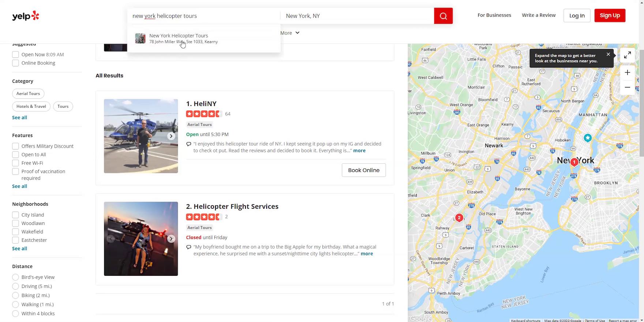Open Write a Review page
The height and width of the screenshot is (322, 644).
tap(539, 15)
